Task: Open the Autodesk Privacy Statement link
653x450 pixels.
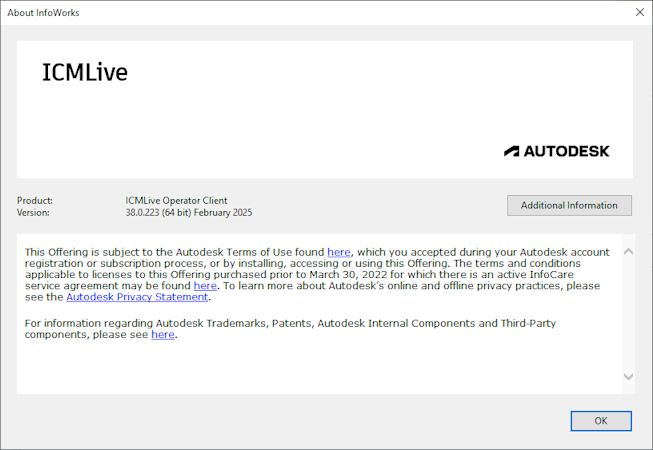Action: pos(137,297)
